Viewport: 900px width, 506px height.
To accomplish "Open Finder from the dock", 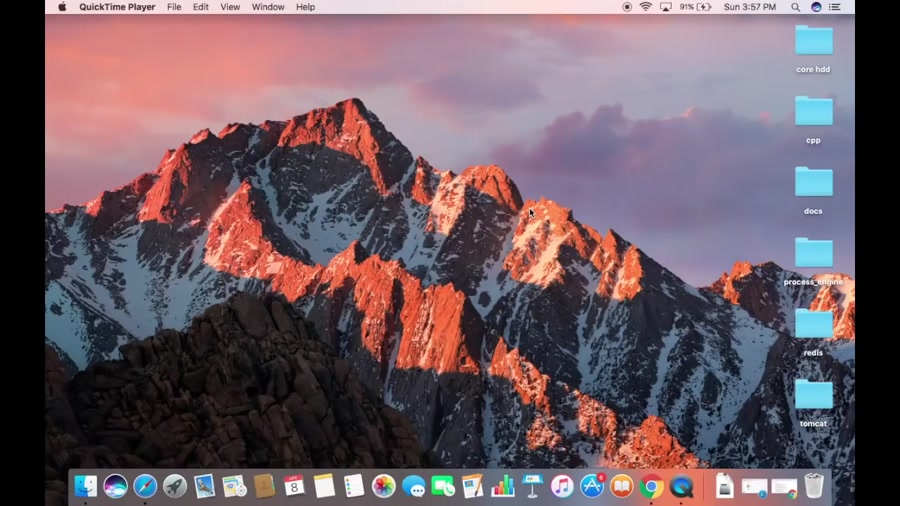I will 86,486.
